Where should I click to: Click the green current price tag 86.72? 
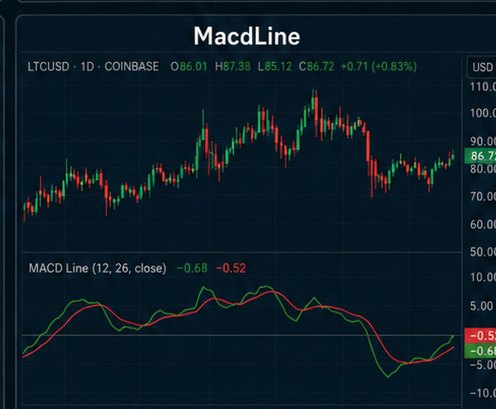(x=480, y=156)
